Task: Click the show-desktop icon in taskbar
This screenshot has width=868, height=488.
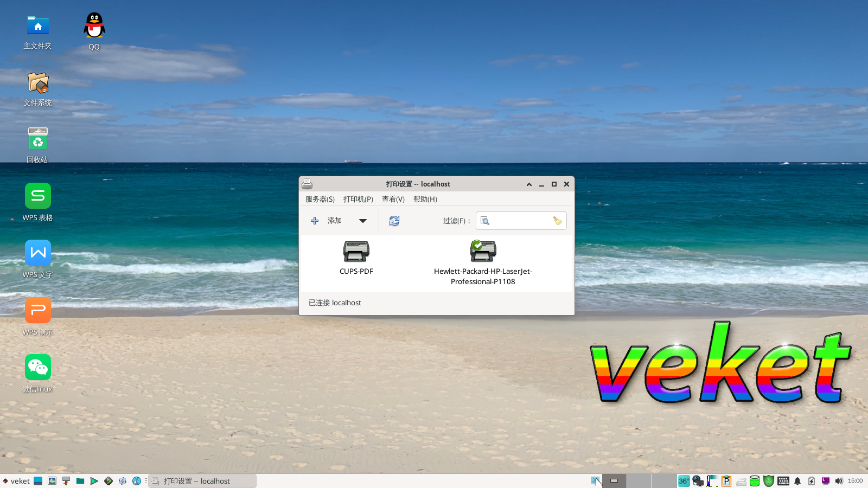Action: point(38,481)
